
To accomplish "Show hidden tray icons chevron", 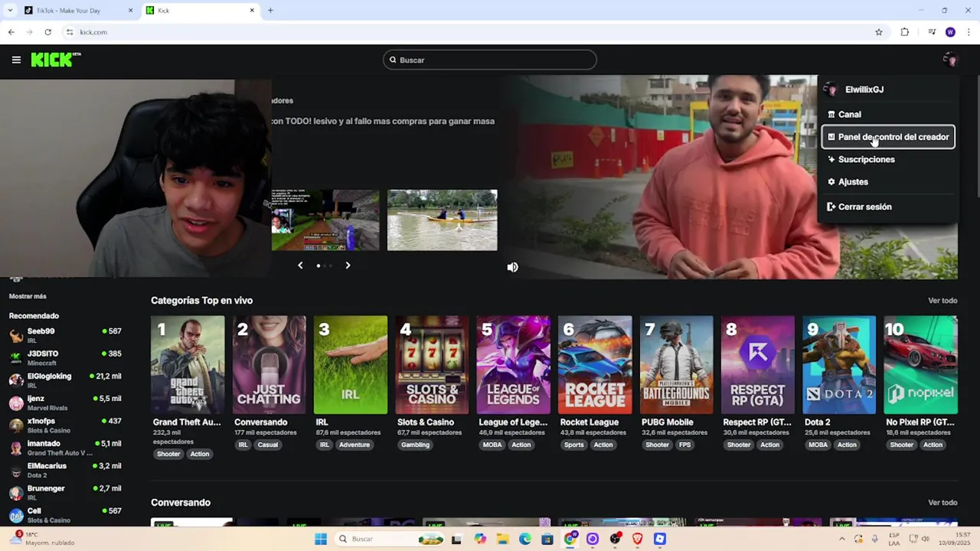I will (842, 539).
